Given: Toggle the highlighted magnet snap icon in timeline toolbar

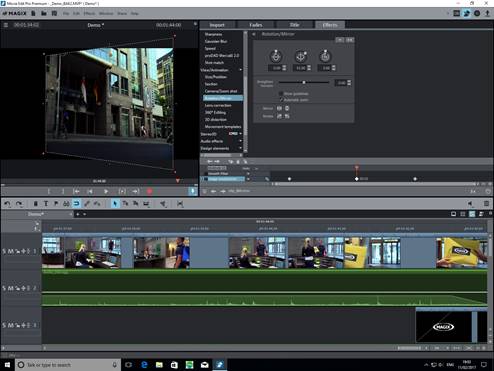Looking at the screenshot, I should 76,203.
